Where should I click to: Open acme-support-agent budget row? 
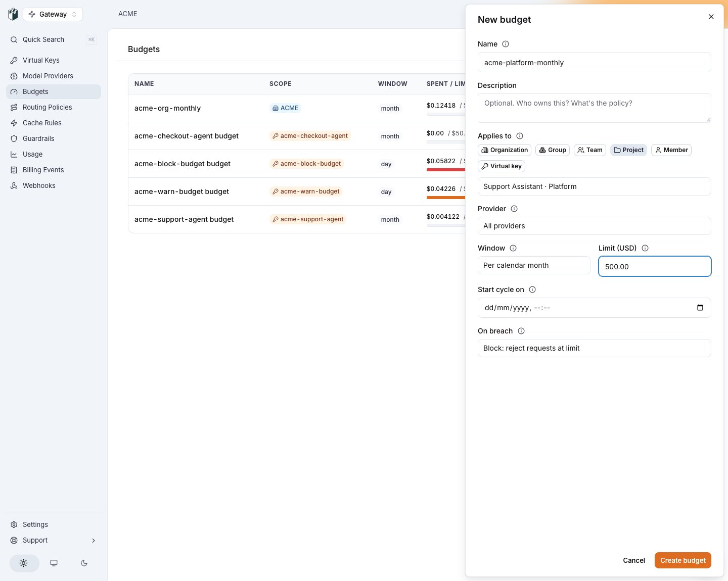coord(297,219)
